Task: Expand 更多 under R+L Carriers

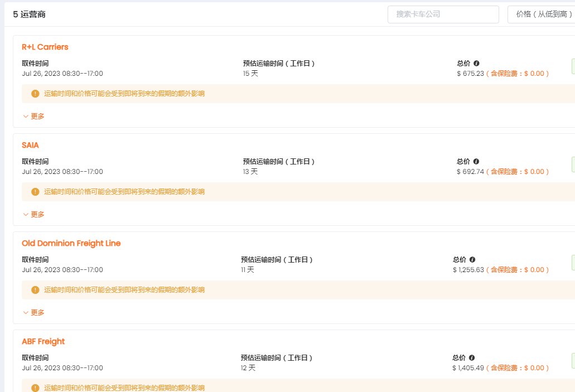Action: (33, 117)
